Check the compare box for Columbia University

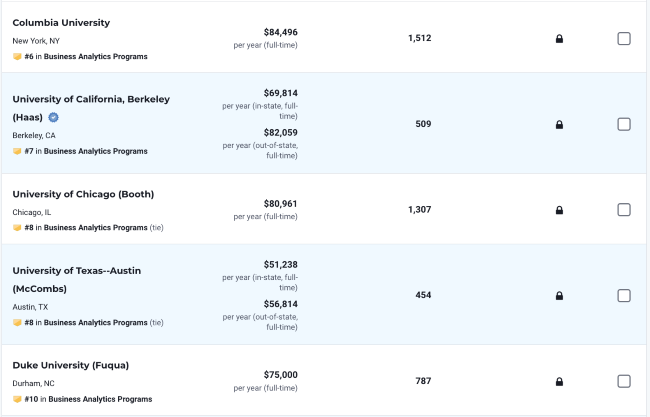[624, 39]
